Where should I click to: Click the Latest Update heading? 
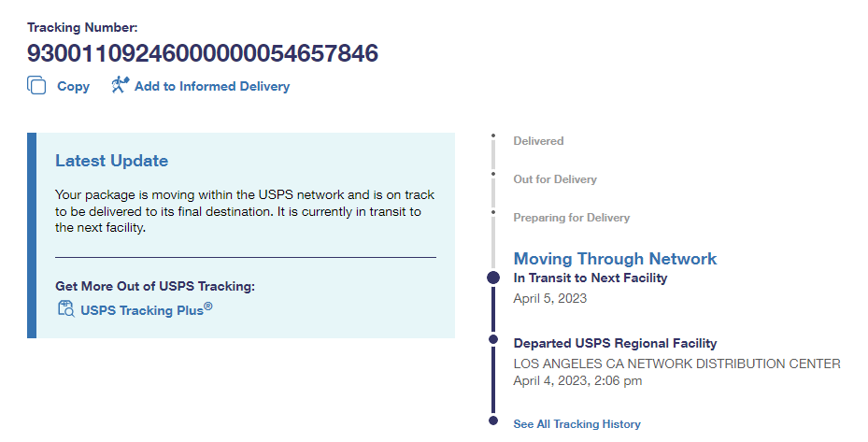coord(111,161)
